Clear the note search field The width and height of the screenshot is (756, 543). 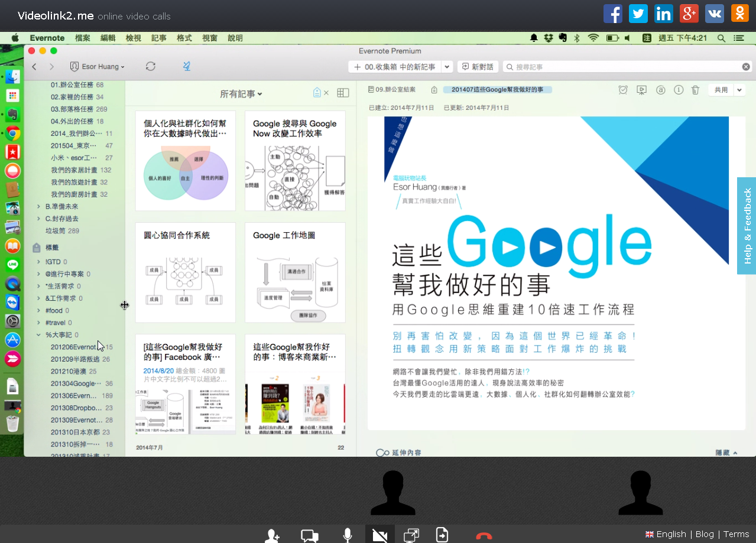pos(746,67)
